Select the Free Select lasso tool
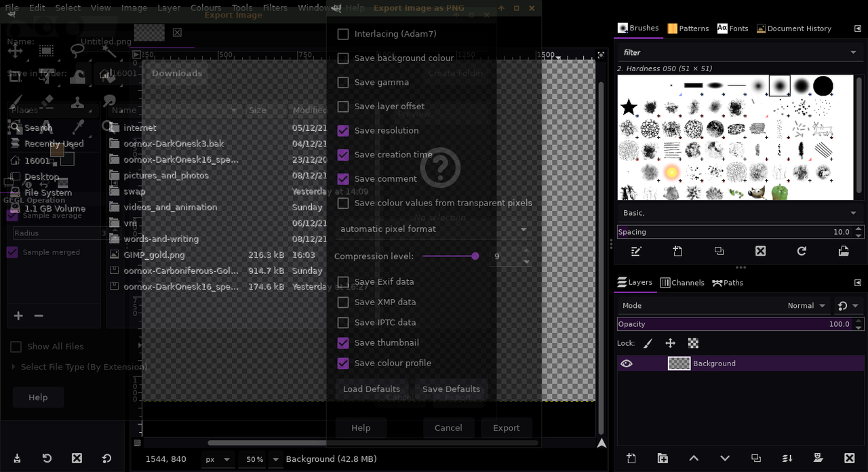This screenshot has height=472, width=868. (x=77, y=51)
